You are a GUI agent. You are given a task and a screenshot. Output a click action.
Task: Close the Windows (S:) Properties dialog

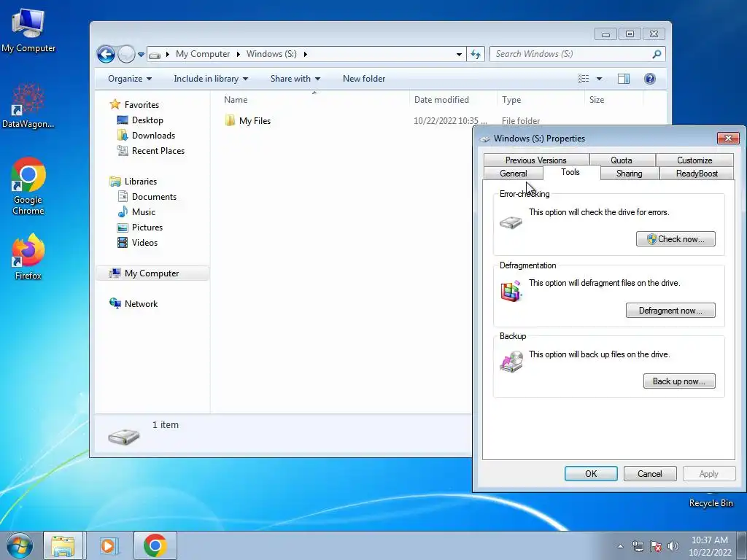(728, 139)
